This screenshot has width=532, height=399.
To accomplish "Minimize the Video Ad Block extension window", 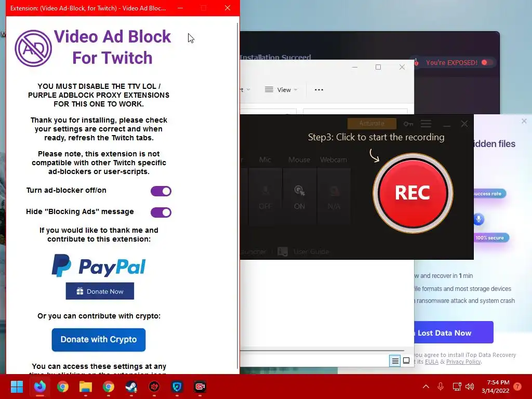I will [180, 8].
